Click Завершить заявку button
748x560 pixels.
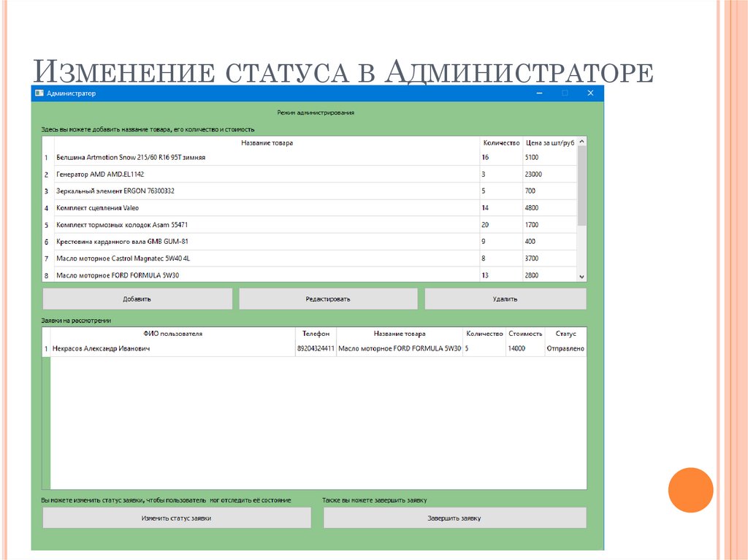[x=454, y=518]
